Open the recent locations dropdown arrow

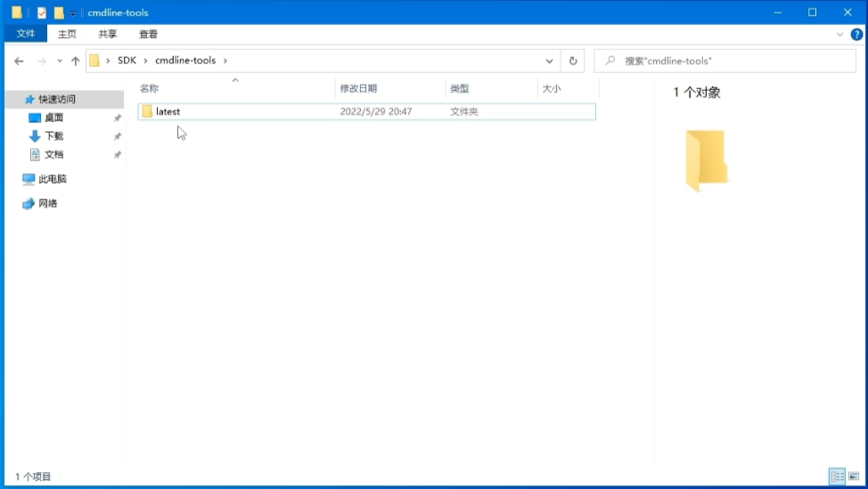pos(60,61)
